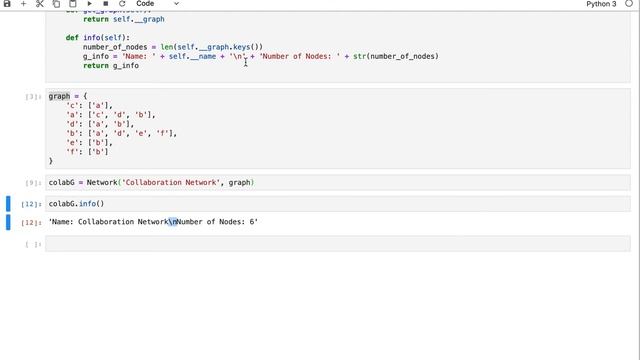Screen dimensions: 640x360
Task: Collapse cell 12 output via blue bar
Action: [x=8, y=222]
